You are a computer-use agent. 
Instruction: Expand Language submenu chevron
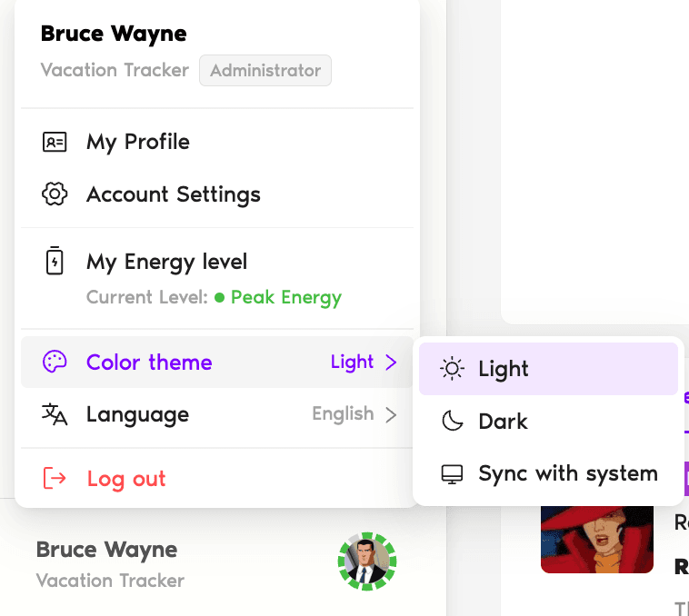(391, 414)
